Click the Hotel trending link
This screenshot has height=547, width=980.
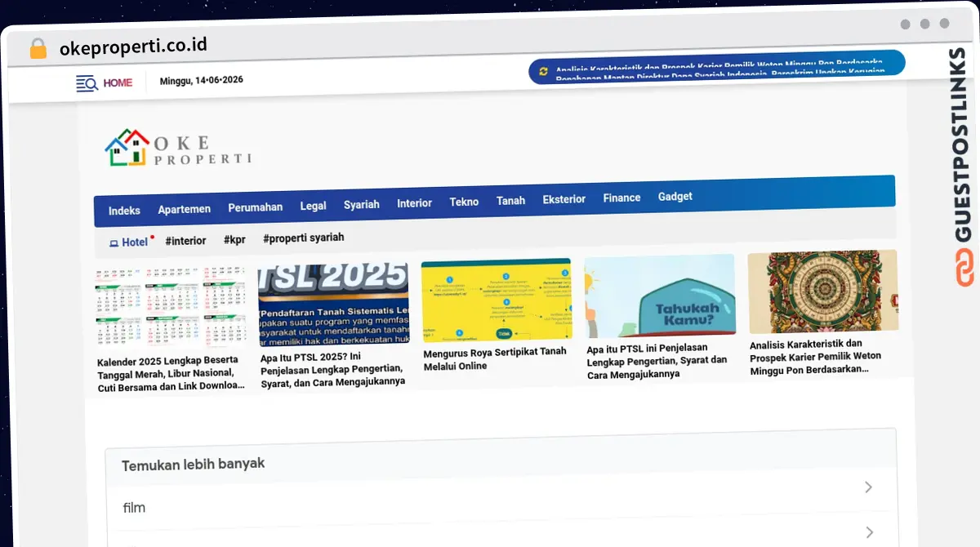click(x=135, y=242)
